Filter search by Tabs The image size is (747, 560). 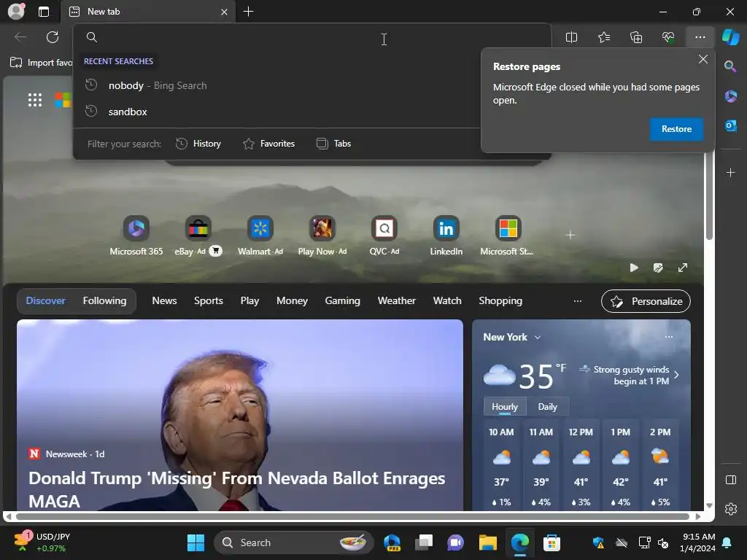(333, 144)
